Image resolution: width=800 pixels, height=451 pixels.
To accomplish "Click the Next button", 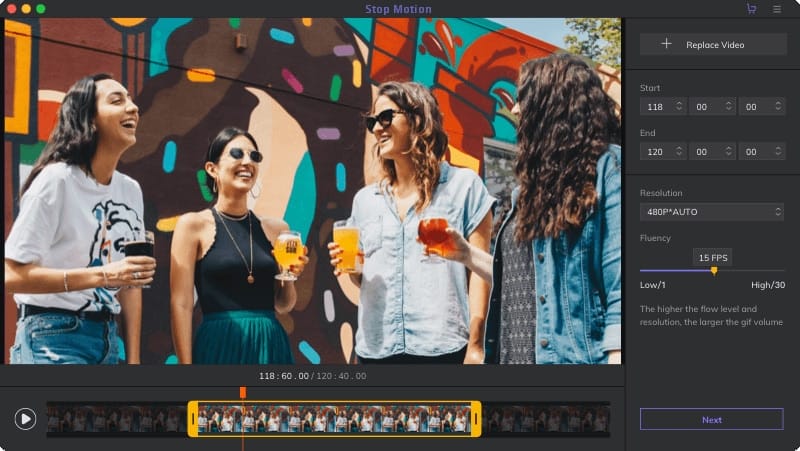I will click(x=711, y=419).
